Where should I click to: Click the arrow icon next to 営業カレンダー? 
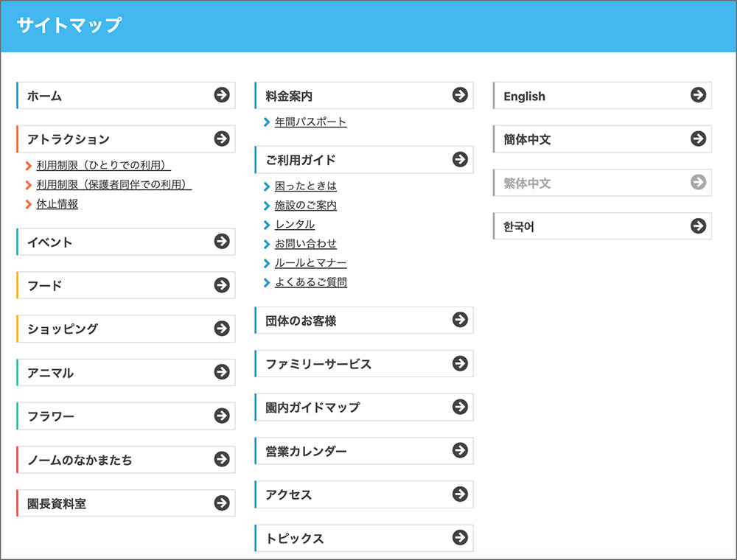click(460, 450)
